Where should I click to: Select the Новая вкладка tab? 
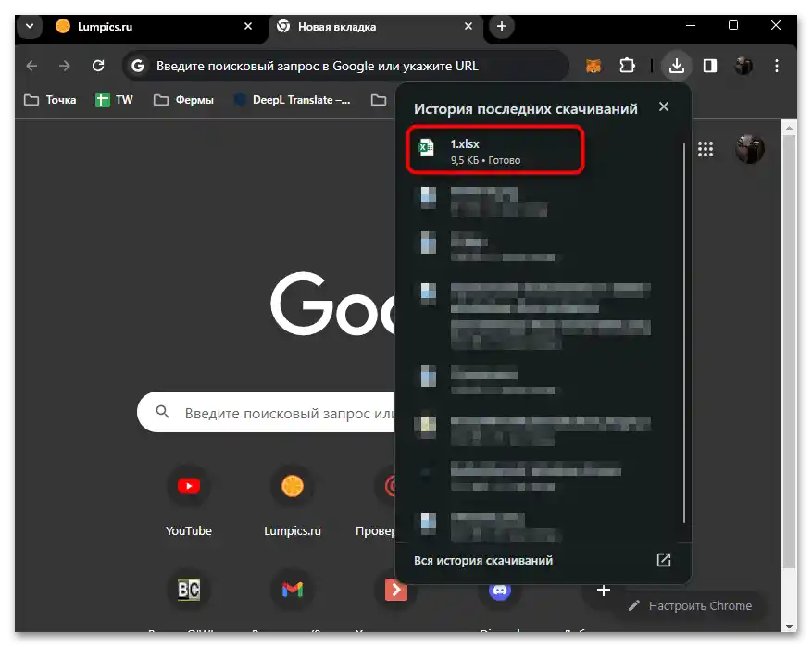click(x=376, y=27)
